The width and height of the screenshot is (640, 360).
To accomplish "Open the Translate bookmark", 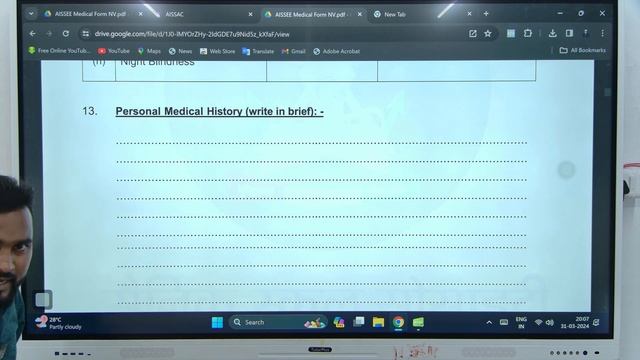I will click(x=258, y=51).
